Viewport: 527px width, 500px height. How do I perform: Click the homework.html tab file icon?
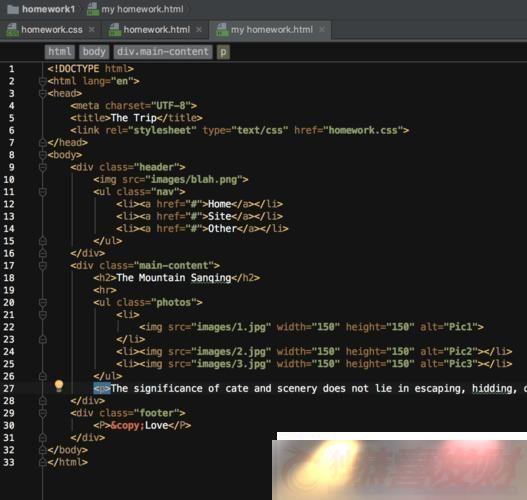coord(115,30)
